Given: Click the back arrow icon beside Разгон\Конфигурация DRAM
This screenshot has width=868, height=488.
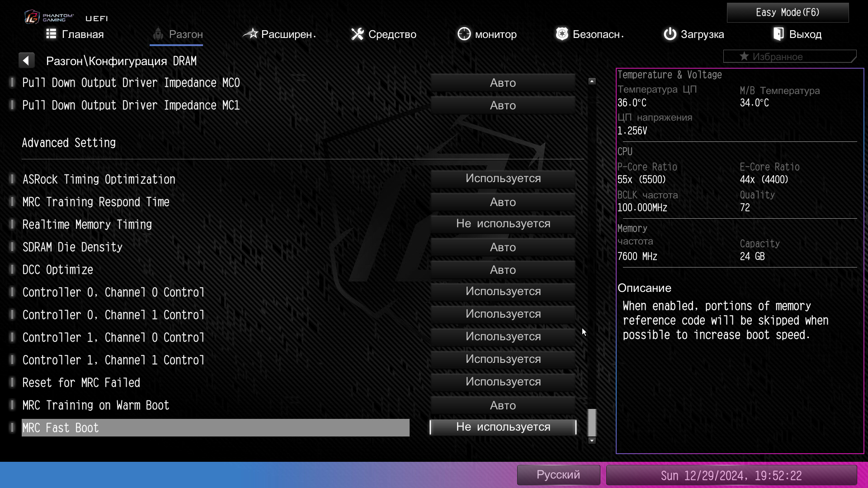Looking at the screenshot, I should pyautogui.click(x=26, y=61).
